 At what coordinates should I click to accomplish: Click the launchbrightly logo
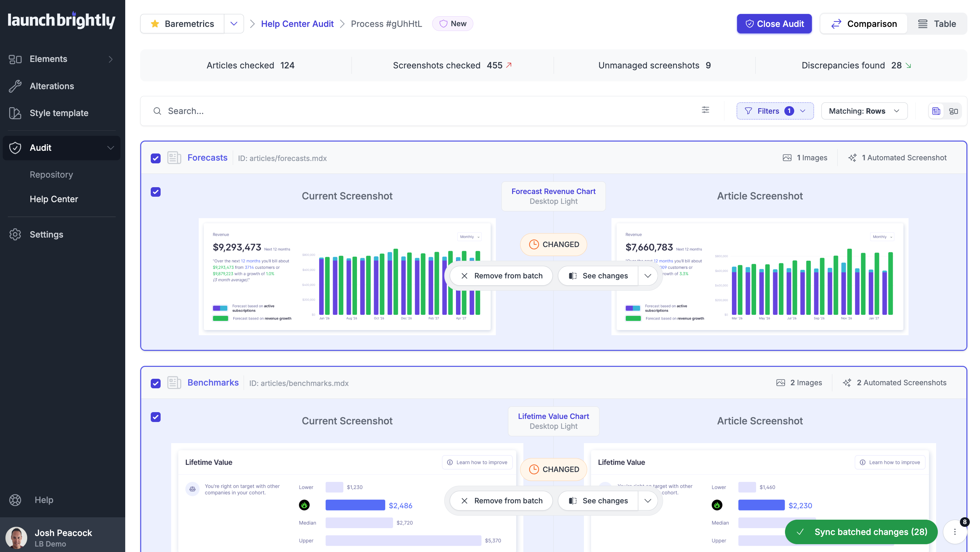(61, 20)
